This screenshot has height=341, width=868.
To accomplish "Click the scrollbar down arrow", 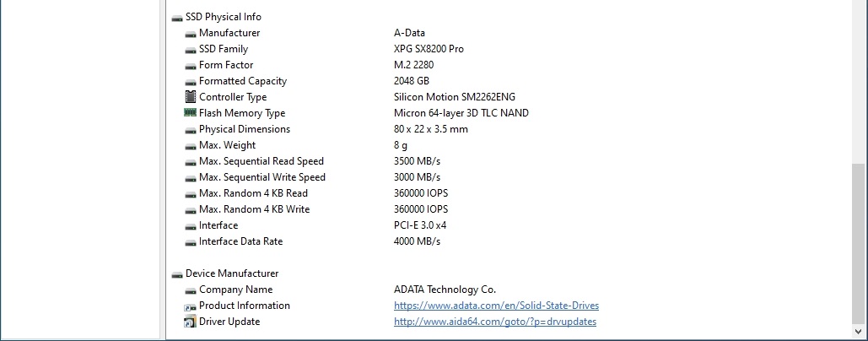I will click(859, 331).
